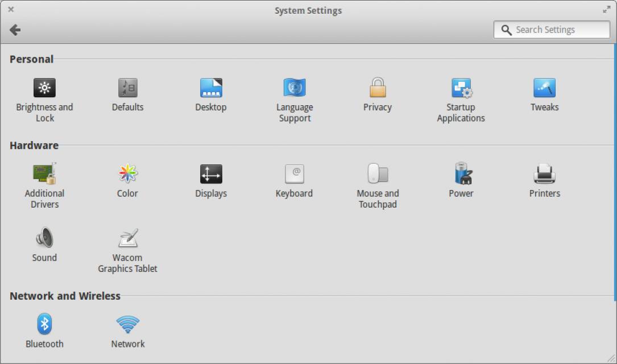Image resolution: width=617 pixels, height=364 pixels.
Task: Open Startup Applications settings
Action: 461,88
